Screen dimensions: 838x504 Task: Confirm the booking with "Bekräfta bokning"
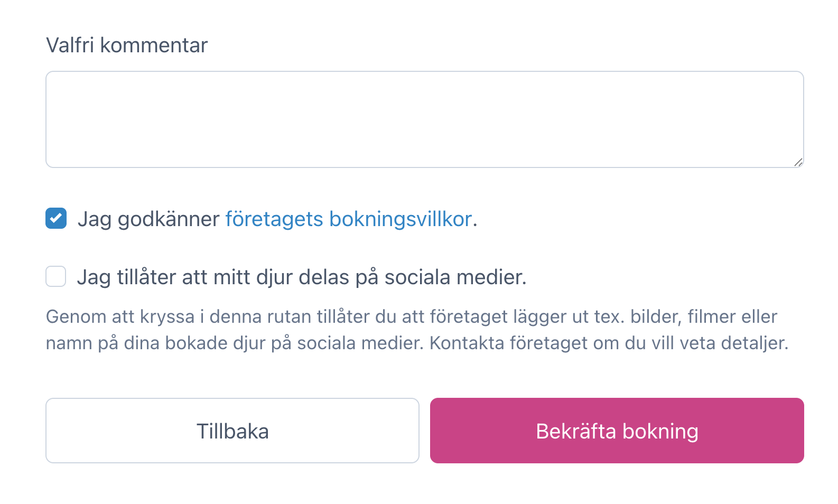click(x=617, y=431)
